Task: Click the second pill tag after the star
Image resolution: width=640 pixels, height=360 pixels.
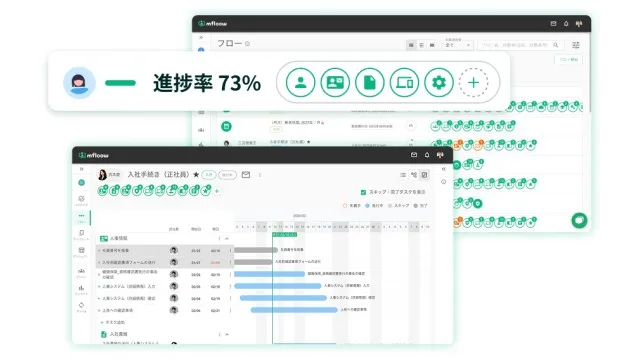Action: click(x=228, y=175)
